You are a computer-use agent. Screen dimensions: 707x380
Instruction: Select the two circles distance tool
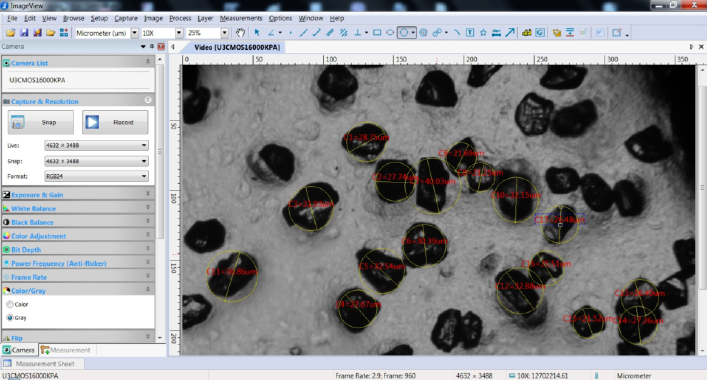(436, 32)
